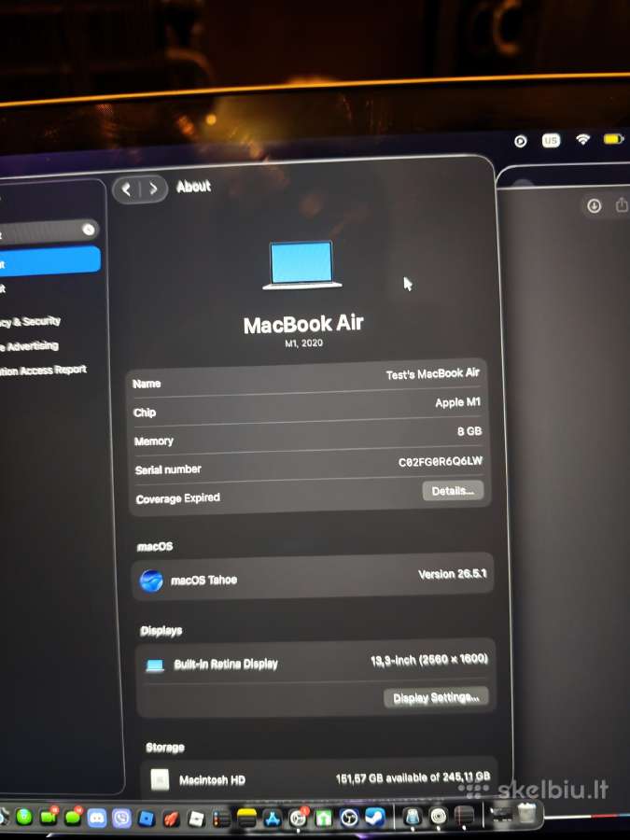Open Viber from the Dock

121,818
